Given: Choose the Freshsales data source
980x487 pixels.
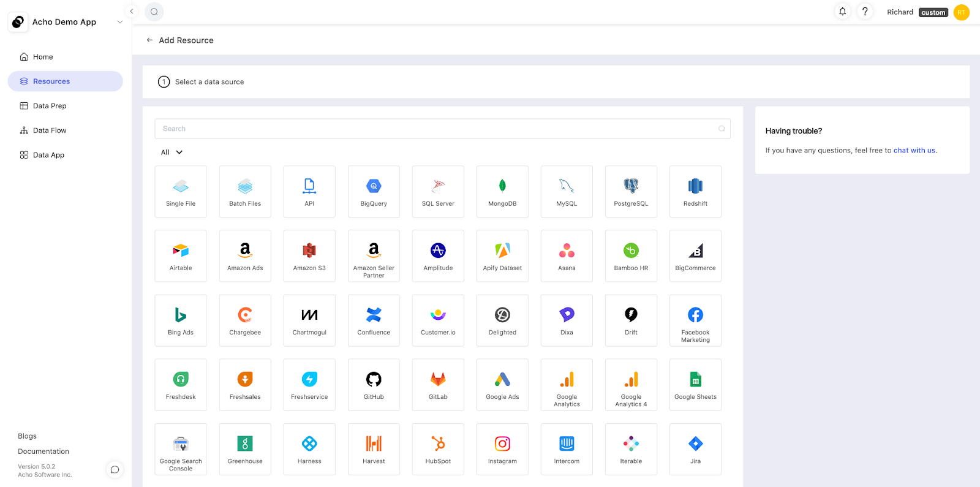Looking at the screenshot, I should coord(245,385).
